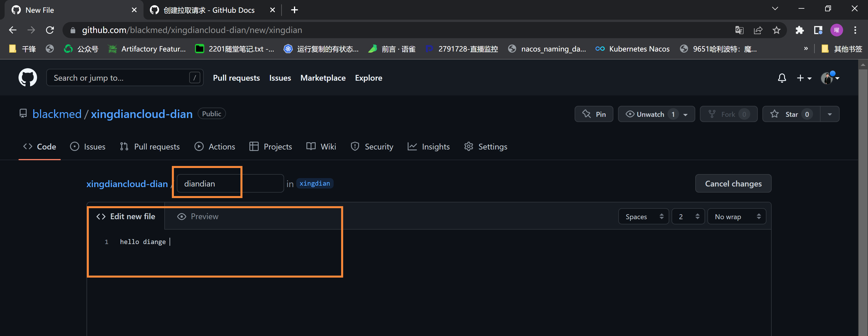Click the xingdian branch label
868x336 pixels.
point(315,184)
